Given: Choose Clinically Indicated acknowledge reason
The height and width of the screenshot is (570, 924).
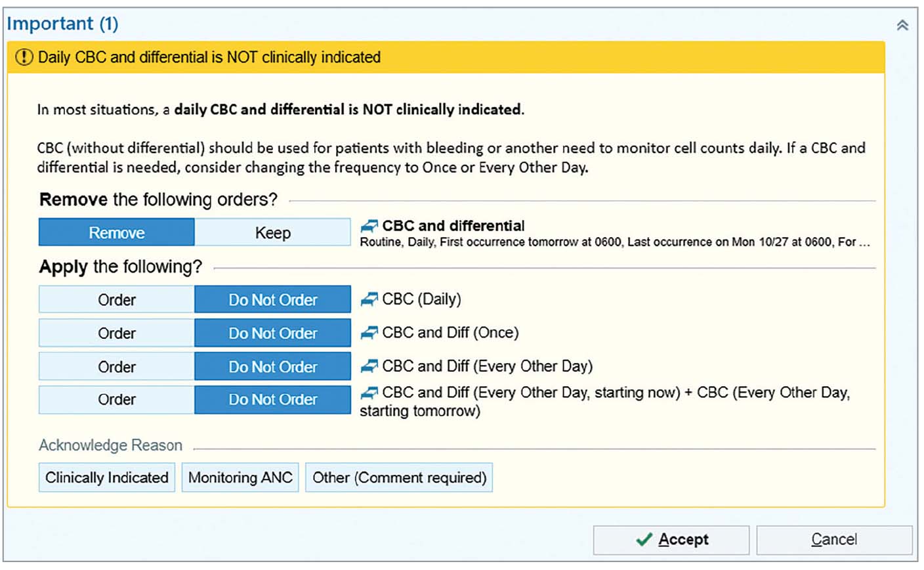Looking at the screenshot, I should 106,477.
